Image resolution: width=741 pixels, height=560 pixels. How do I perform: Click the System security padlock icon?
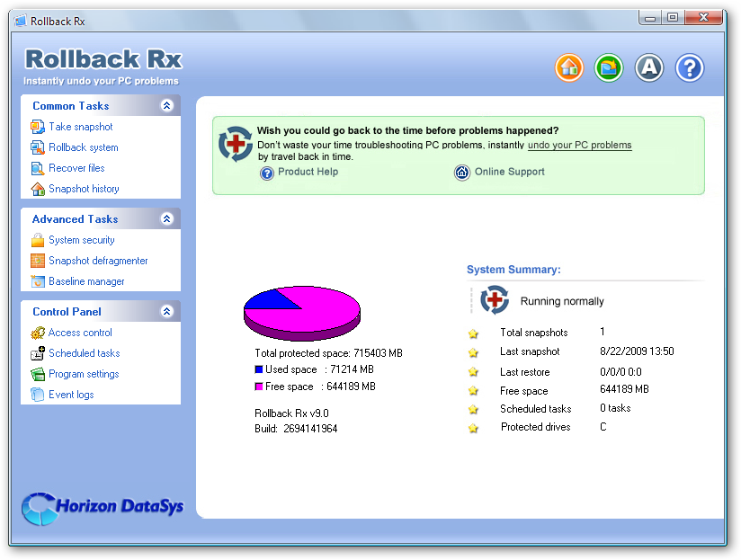[38, 240]
